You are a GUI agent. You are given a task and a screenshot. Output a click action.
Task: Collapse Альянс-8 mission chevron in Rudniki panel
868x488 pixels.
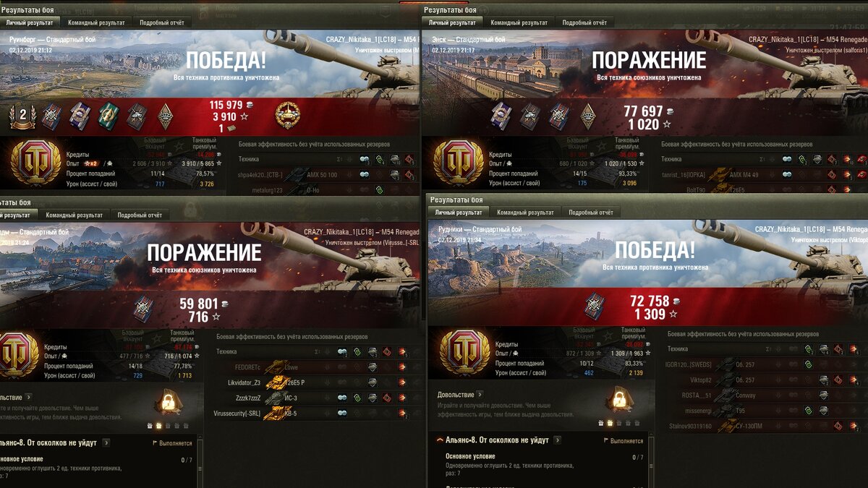(x=439, y=440)
